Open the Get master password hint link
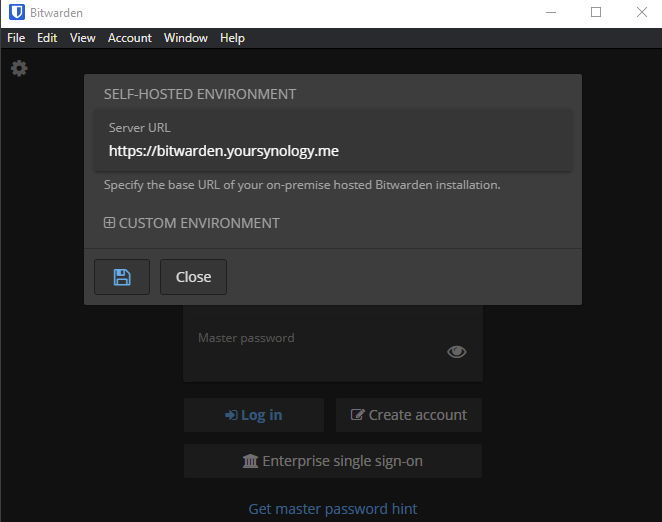Screen dimensions: 662x522 tap(333, 509)
